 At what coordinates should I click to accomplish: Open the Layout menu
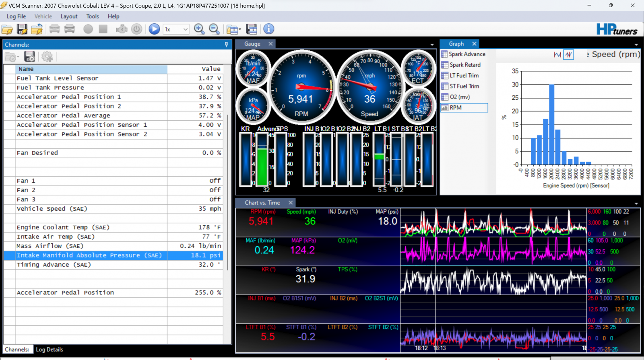[x=69, y=16]
